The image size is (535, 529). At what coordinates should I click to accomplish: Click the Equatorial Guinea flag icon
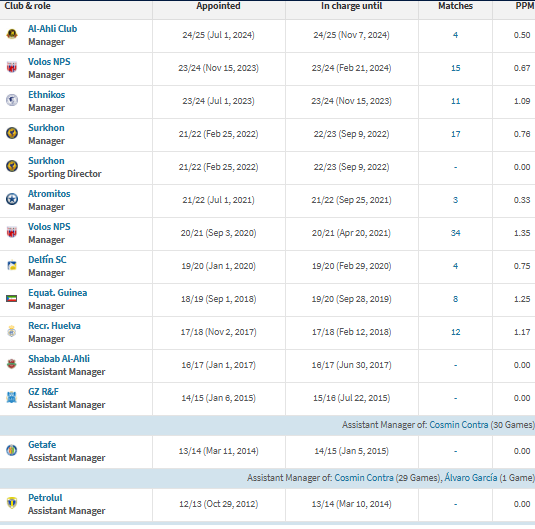pos(12,299)
